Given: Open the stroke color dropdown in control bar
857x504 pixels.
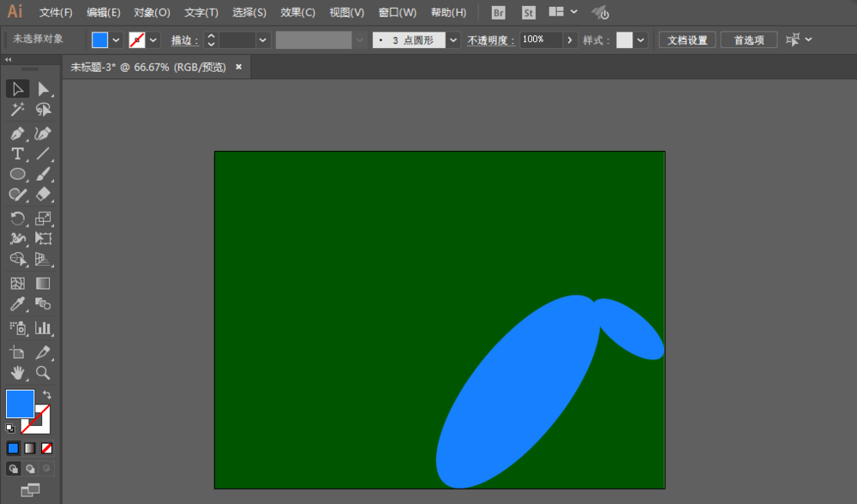Looking at the screenshot, I should coord(153,40).
